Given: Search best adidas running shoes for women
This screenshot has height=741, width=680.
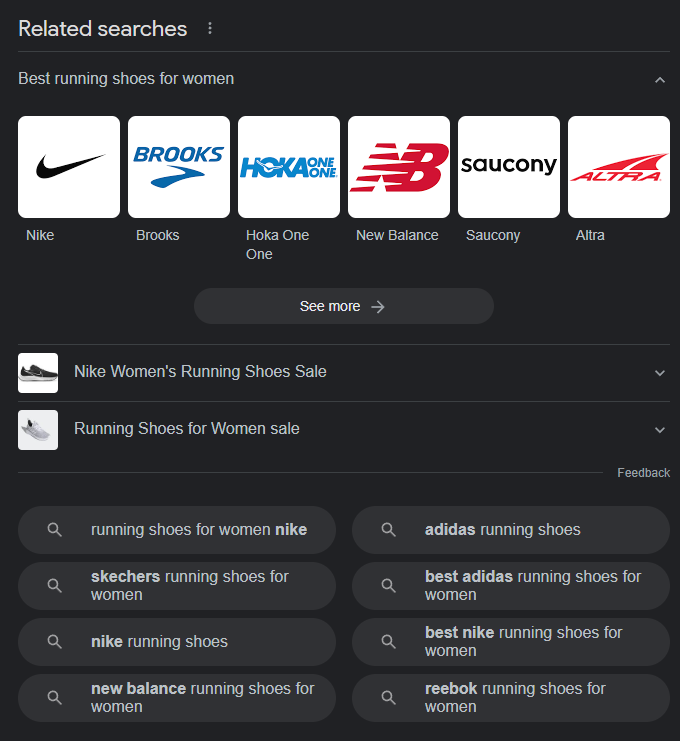Looking at the screenshot, I should tap(511, 586).
